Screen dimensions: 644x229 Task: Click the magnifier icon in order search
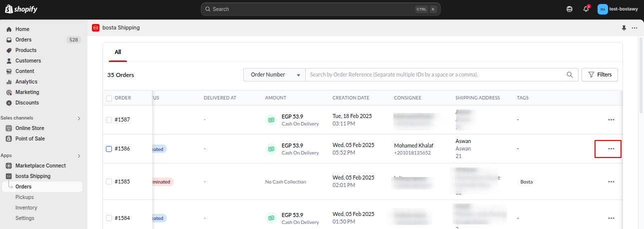tap(570, 74)
